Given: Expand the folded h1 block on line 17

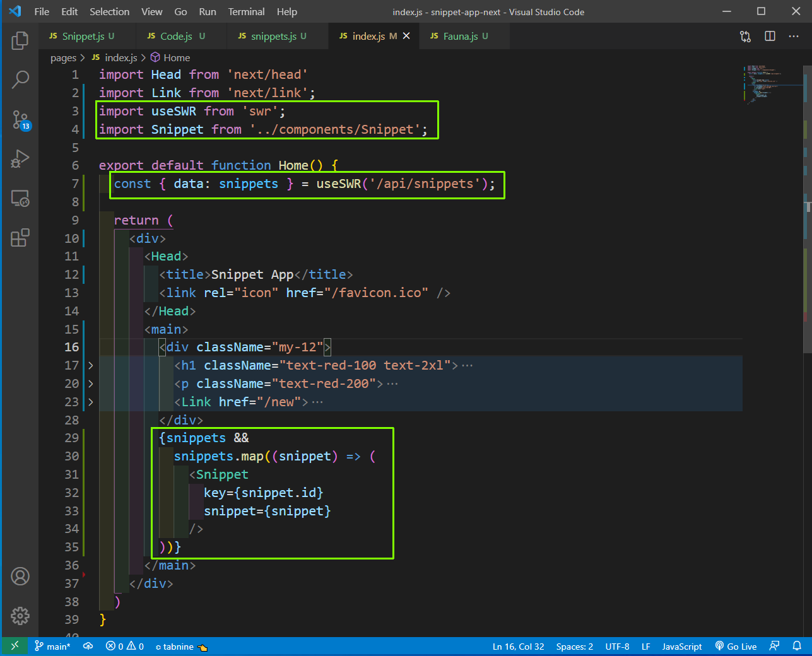Looking at the screenshot, I should (x=91, y=366).
